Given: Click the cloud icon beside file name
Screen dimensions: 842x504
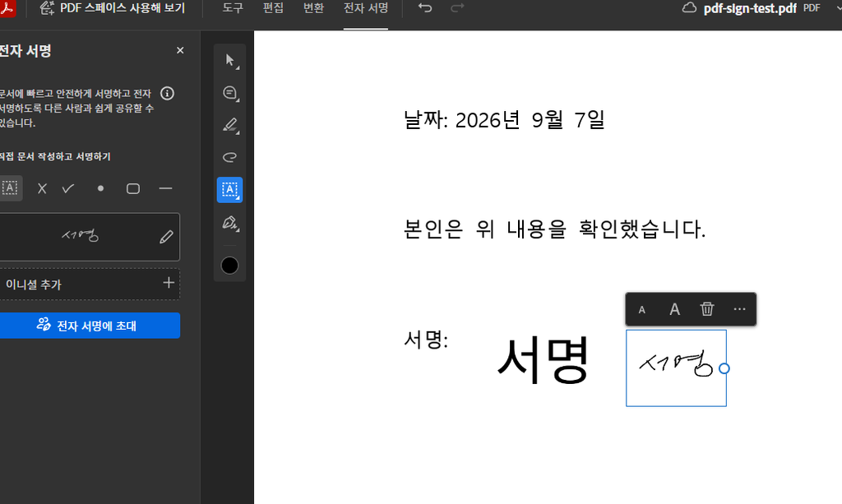Looking at the screenshot, I should [689, 8].
